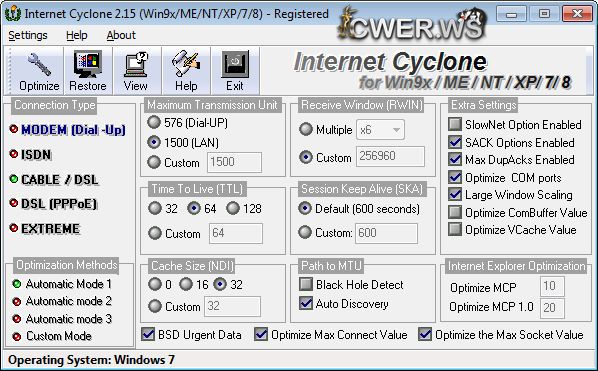Click the custom TTL input field

tap(236, 233)
